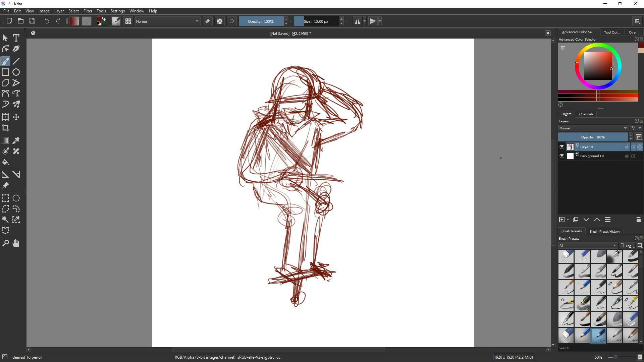
Task: Select the Rectangular Selection tool
Action: tap(5, 198)
